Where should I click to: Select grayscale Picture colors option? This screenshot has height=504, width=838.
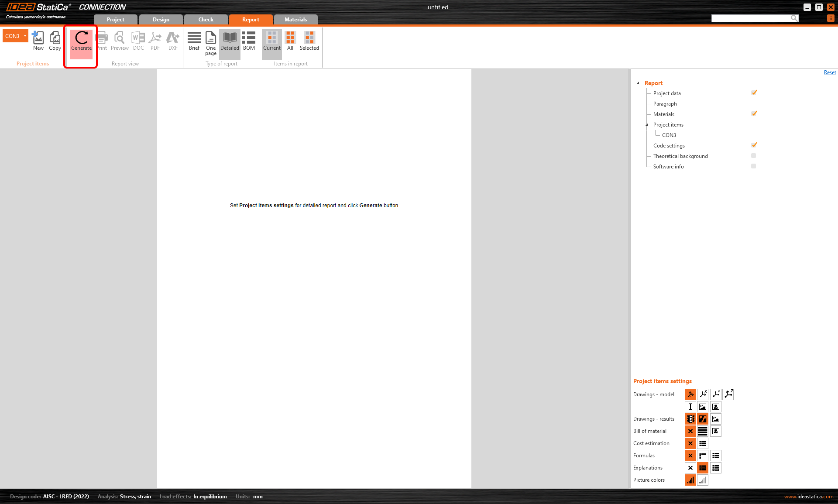coord(703,480)
